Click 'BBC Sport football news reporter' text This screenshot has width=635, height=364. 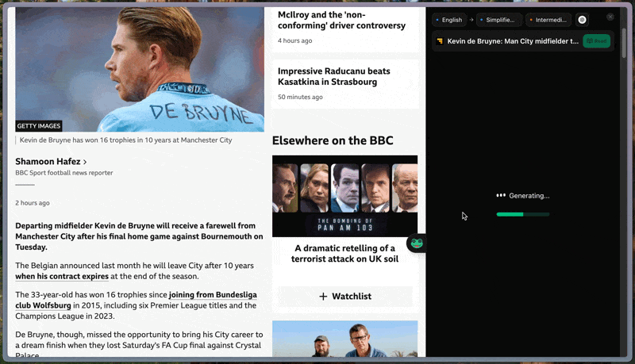pyautogui.click(x=64, y=173)
